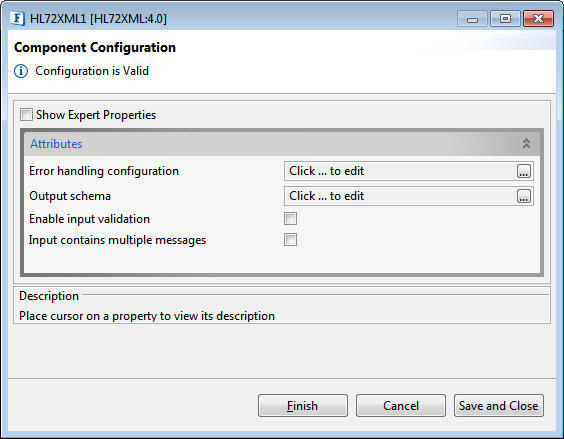Click the Save and Close button
Screen dimensions: 564x439
point(499,406)
